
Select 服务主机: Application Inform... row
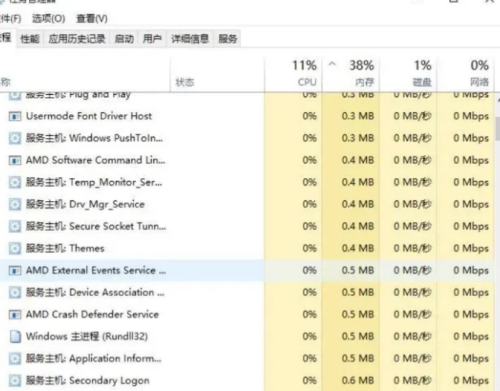coord(247,358)
